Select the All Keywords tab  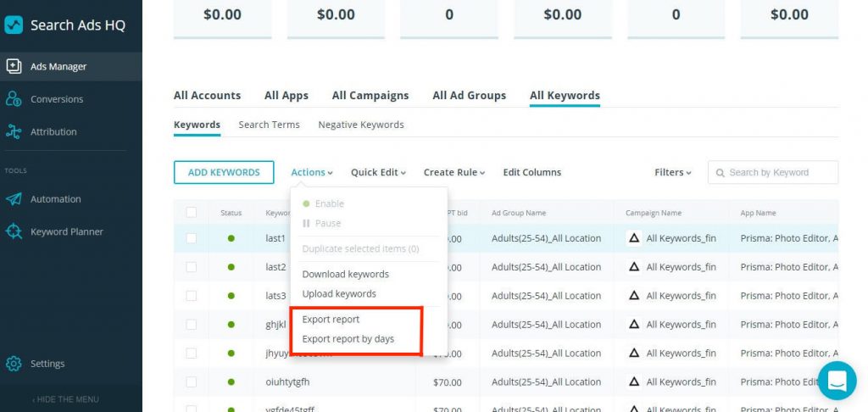565,95
